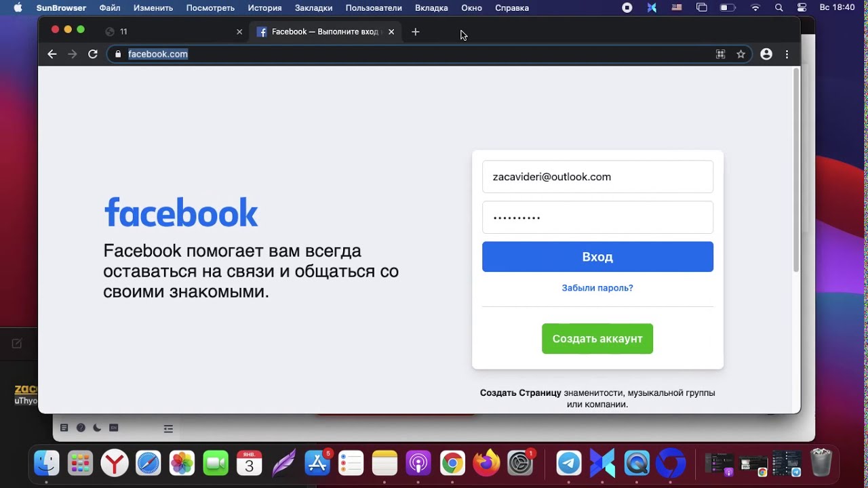Screen dimensions: 868x488
Task: Click the clock showing Вс 18:40
Action: coord(837,8)
